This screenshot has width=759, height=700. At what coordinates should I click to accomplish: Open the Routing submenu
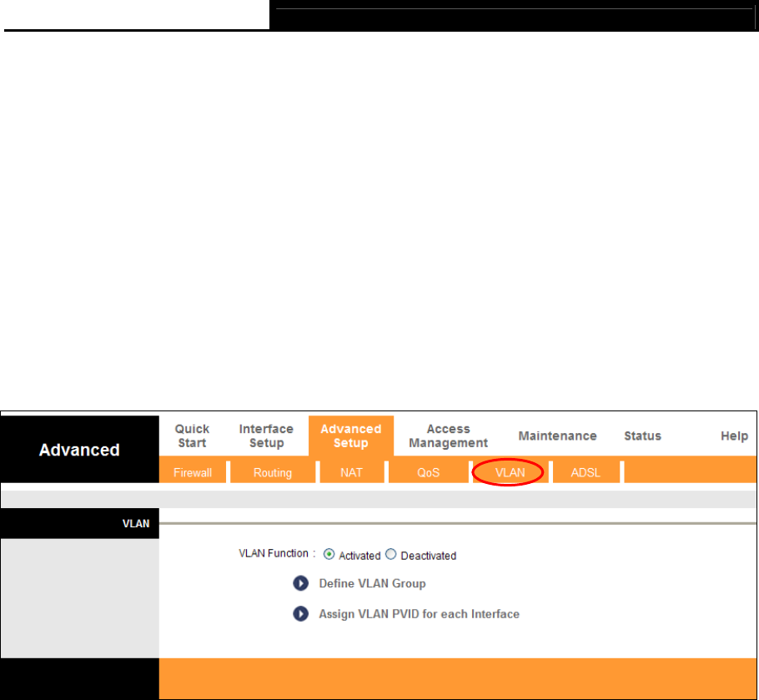point(273,472)
